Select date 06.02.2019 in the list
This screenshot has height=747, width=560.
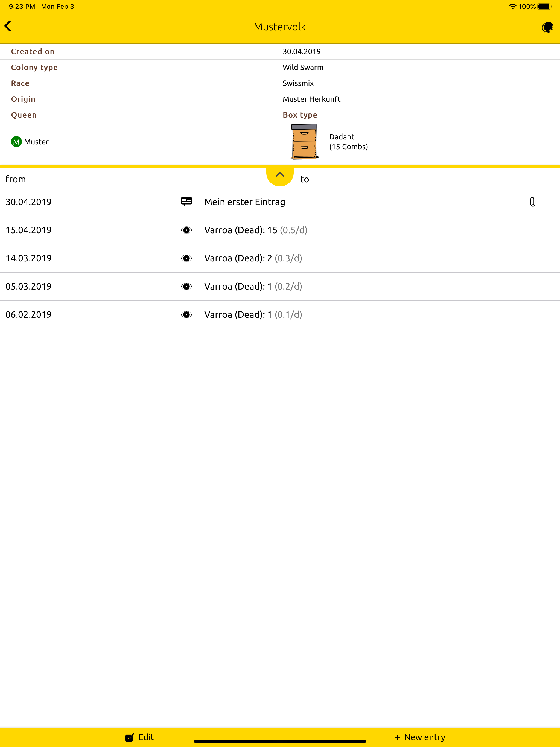point(29,315)
